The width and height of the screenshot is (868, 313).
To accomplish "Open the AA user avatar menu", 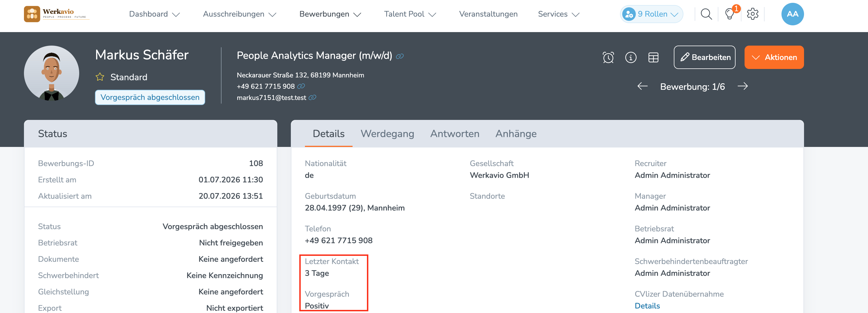I will [x=792, y=14].
